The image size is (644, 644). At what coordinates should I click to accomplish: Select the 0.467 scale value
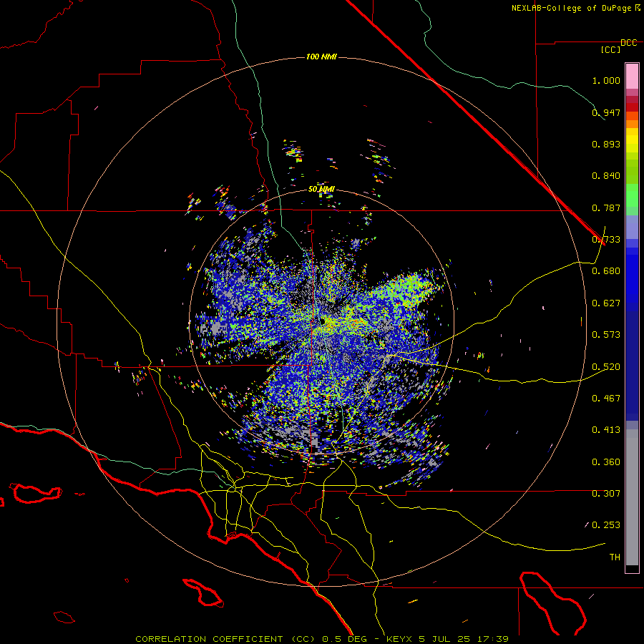(x=606, y=399)
